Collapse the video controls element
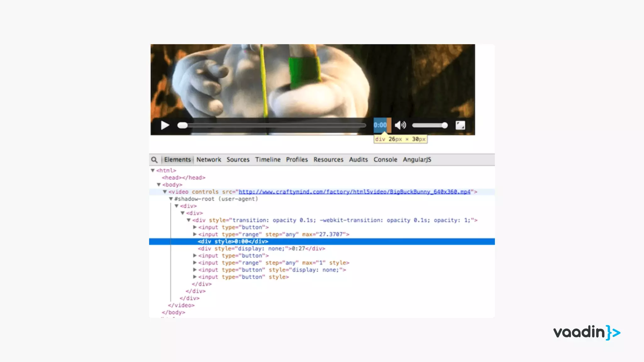The height and width of the screenshot is (362, 644). (x=165, y=192)
